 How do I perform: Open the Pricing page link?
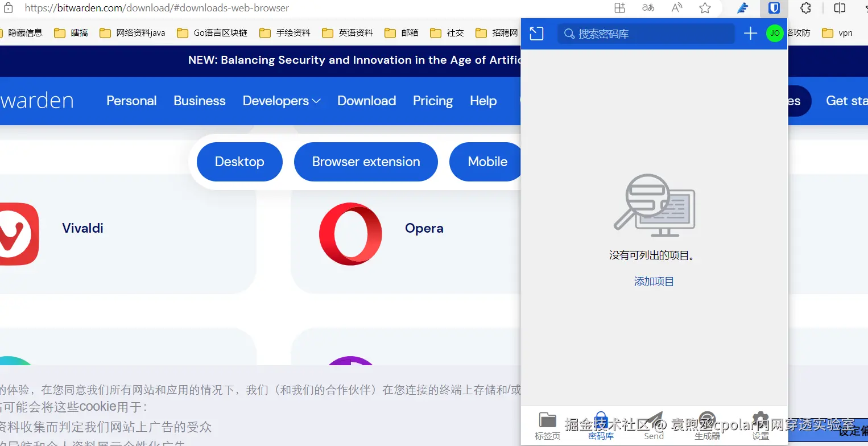tap(433, 101)
